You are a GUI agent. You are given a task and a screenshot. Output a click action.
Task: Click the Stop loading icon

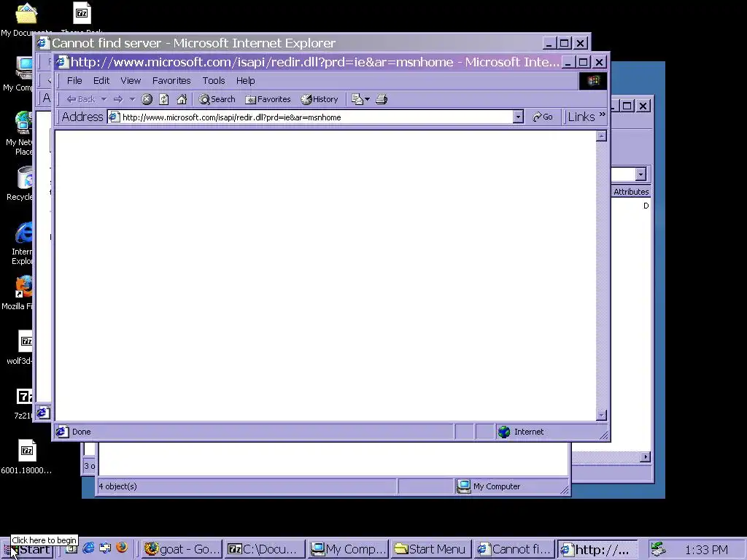(x=147, y=99)
